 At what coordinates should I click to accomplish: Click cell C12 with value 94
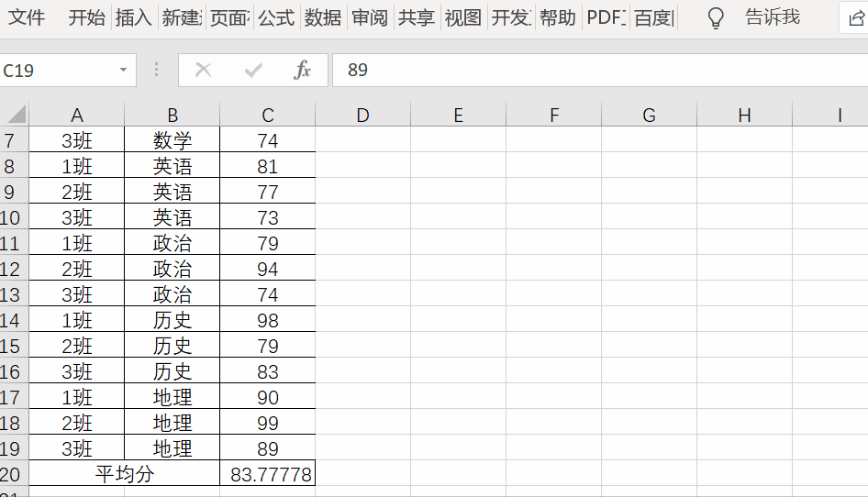click(268, 269)
